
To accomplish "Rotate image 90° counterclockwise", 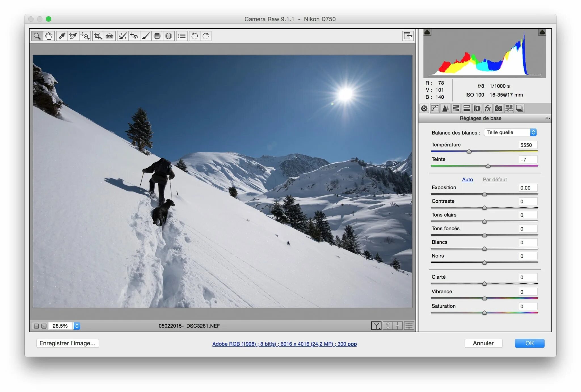I will pos(195,36).
